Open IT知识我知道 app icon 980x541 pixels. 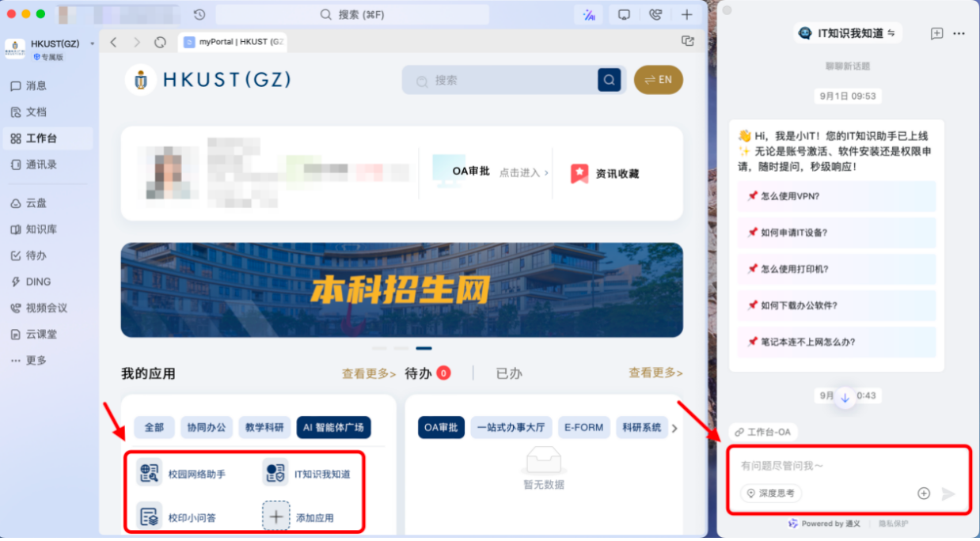(275, 473)
